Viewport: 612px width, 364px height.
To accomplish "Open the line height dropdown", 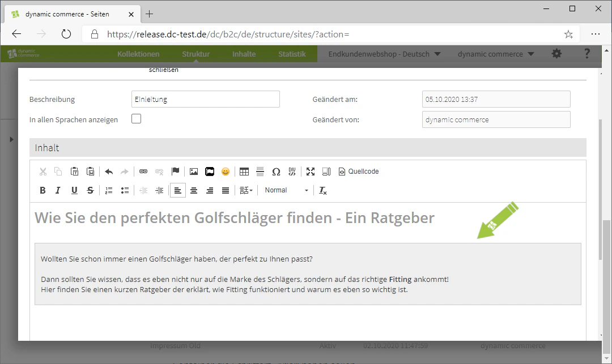I will [246, 190].
